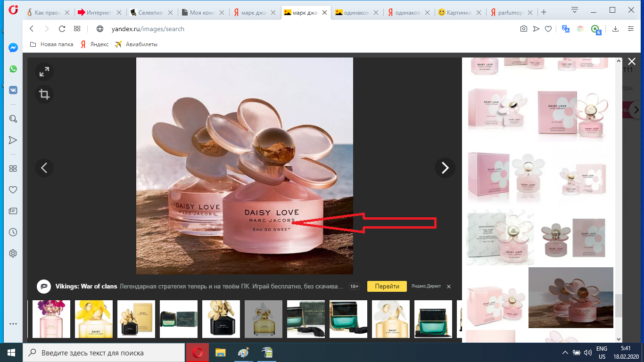Open the translate extension icon

pos(565,29)
